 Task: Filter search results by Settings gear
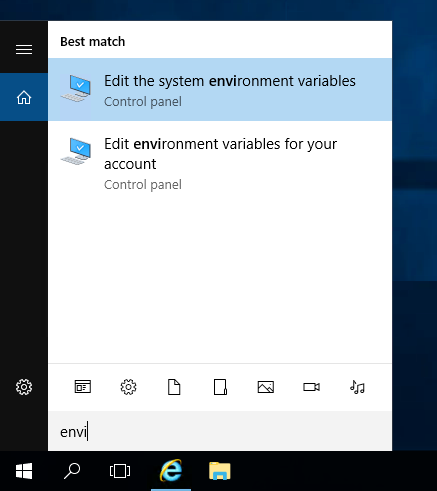(128, 387)
